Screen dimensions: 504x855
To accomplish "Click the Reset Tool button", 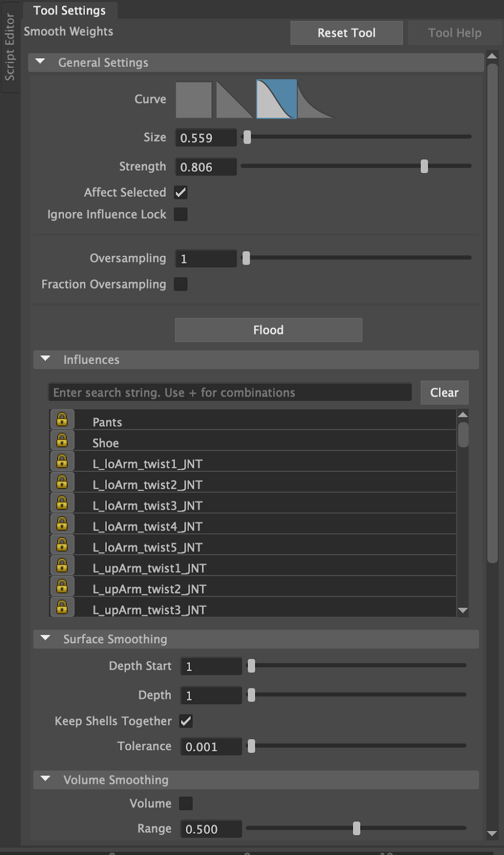I will (x=346, y=33).
